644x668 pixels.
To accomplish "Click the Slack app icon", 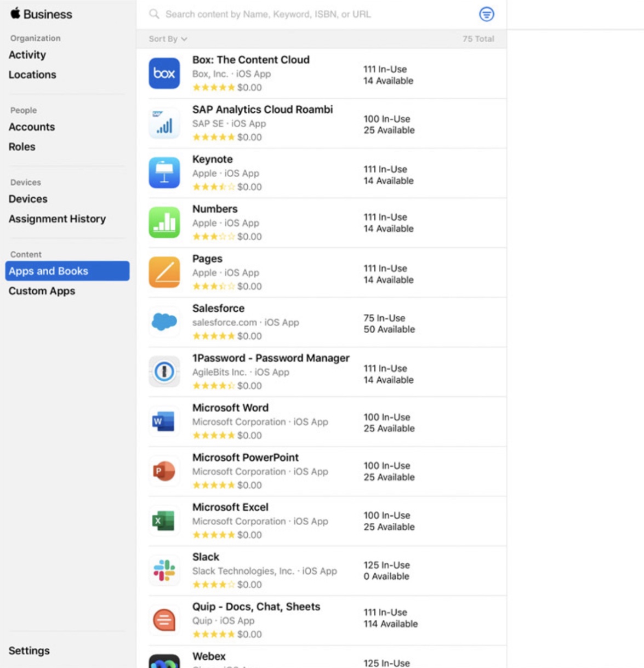I will (164, 570).
